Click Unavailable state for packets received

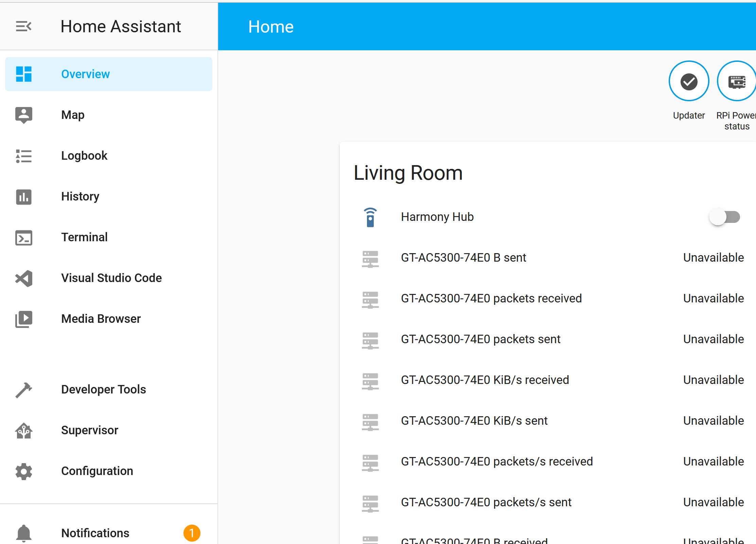[714, 298]
